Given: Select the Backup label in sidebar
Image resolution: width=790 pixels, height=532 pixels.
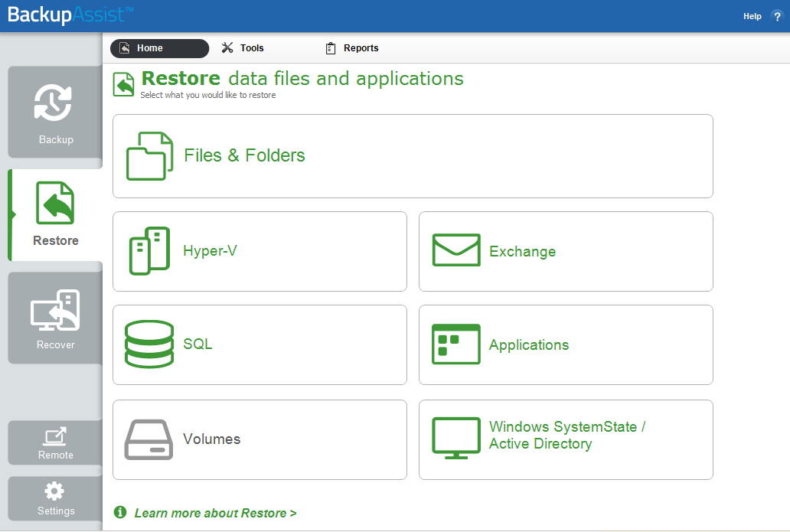Looking at the screenshot, I should 56,139.
